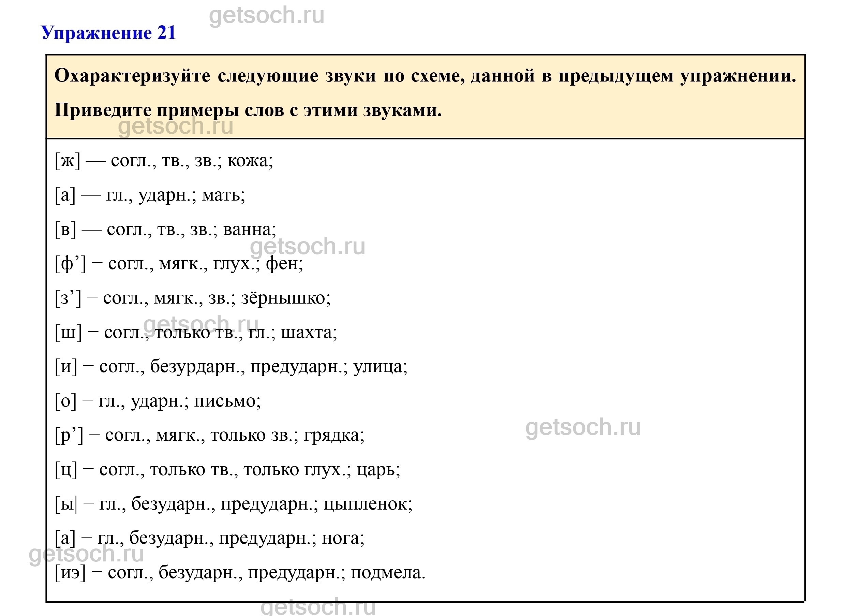Click the [ж] sound line with кожа
The image size is (847, 616).
pos(164,161)
